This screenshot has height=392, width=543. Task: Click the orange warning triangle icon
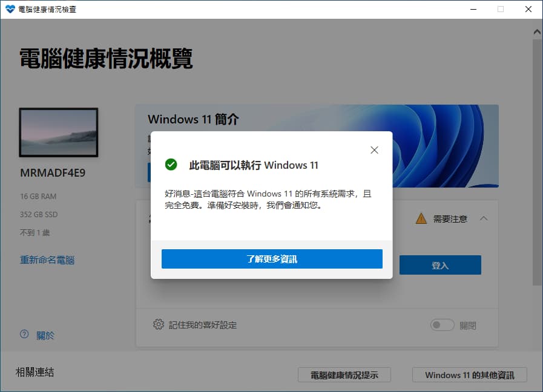click(x=421, y=218)
